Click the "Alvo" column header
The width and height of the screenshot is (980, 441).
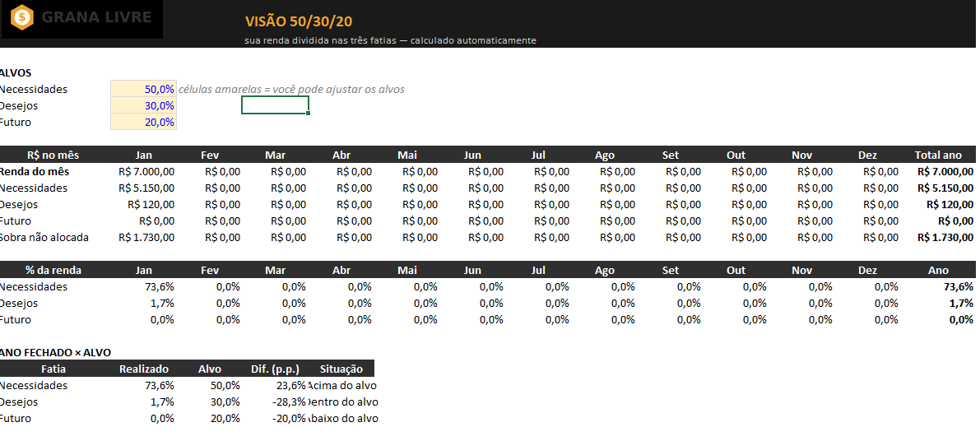coord(209,369)
